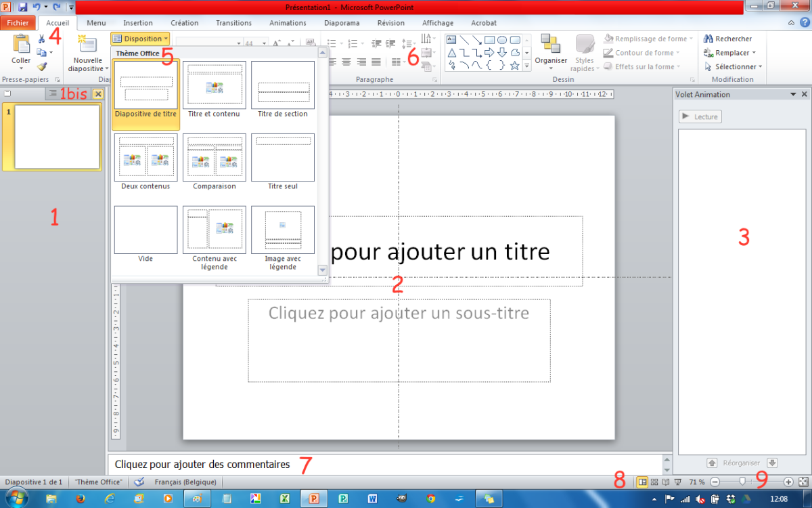The height and width of the screenshot is (508, 812).
Task: Select the rectangle shape in shapes gallery
Action: tap(490, 39)
